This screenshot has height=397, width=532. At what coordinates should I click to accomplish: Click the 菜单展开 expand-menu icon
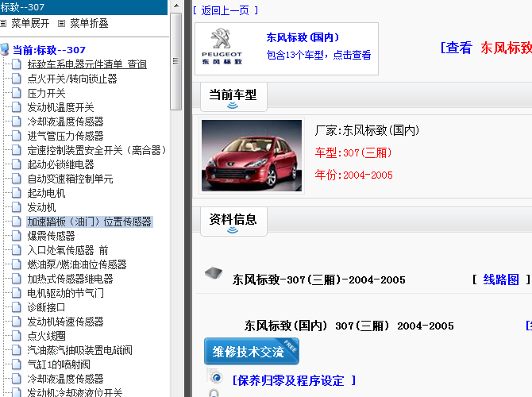[3, 23]
